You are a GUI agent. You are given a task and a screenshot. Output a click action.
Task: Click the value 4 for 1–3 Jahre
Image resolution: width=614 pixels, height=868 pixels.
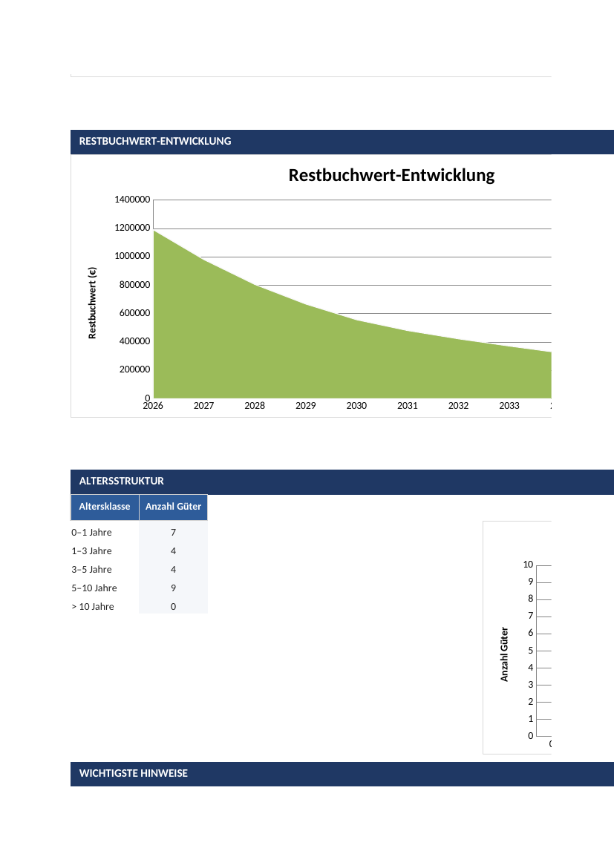pos(174,551)
